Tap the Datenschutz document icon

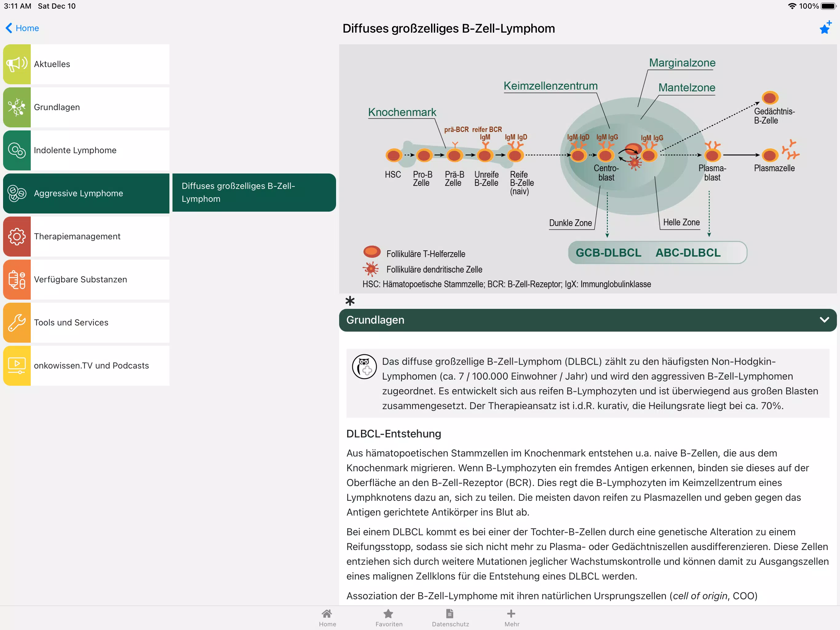[450, 614]
